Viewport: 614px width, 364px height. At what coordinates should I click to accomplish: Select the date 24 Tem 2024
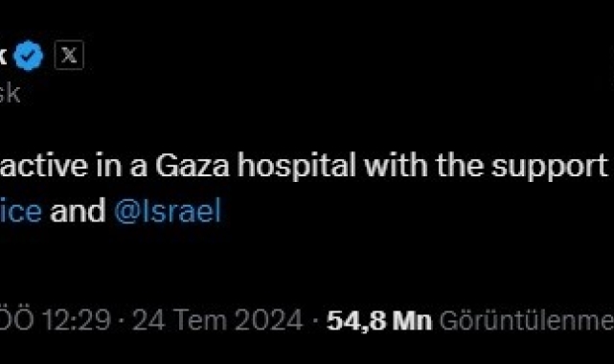click(217, 320)
